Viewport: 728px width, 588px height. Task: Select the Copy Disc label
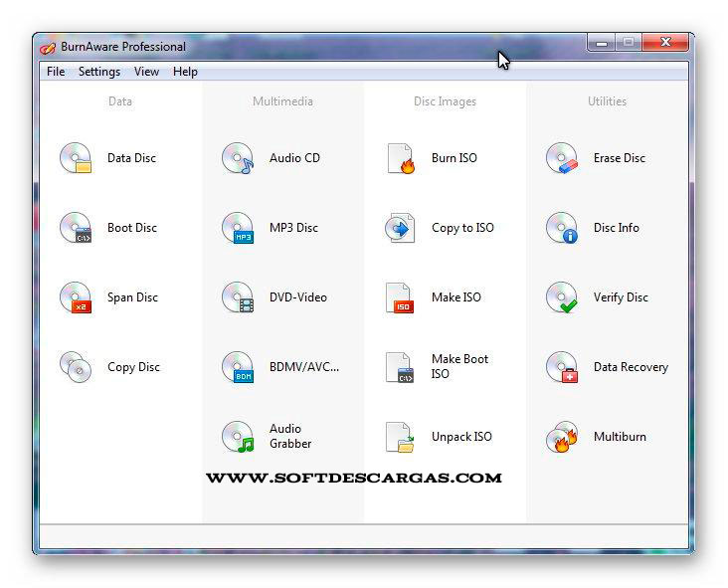(133, 367)
